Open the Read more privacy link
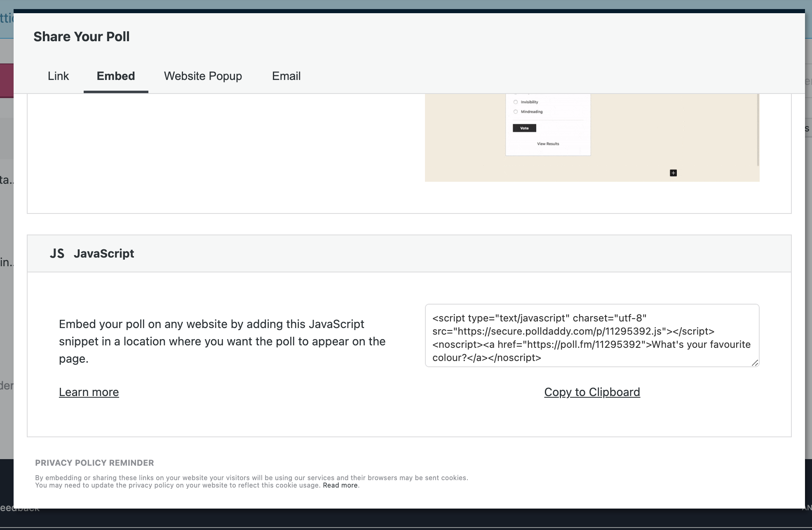This screenshot has width=812, height=530. (340, 485)
